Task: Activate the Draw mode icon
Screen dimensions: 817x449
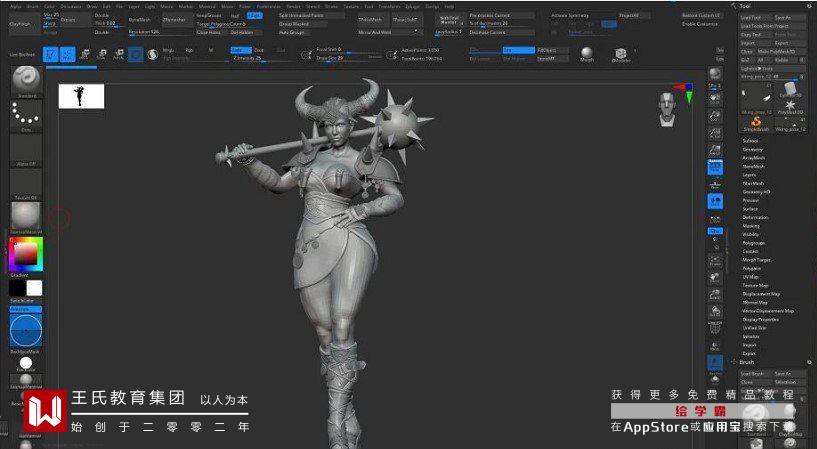Action: point(68,54)
